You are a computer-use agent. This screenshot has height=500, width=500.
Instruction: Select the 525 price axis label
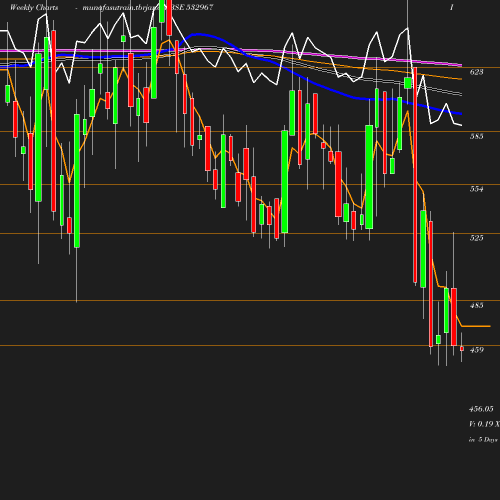click(x=476, y=238)
